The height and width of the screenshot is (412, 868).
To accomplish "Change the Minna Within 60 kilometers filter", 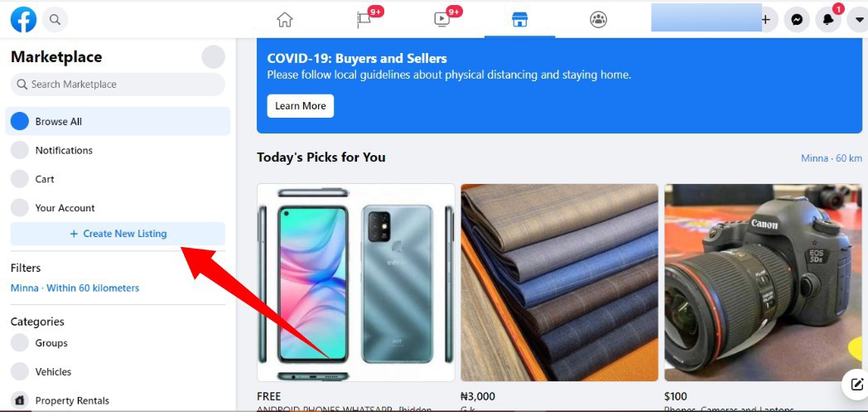I will (75, 288).
